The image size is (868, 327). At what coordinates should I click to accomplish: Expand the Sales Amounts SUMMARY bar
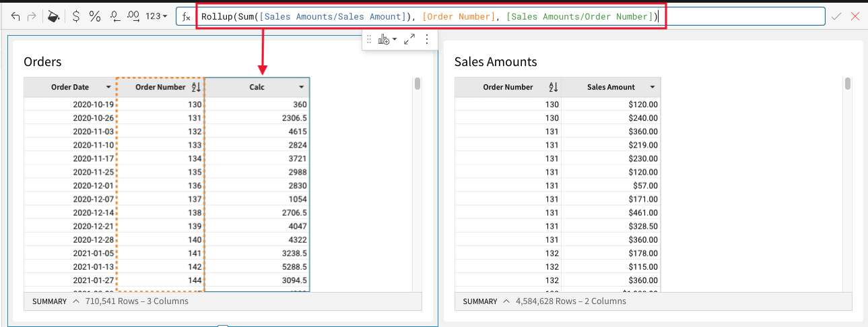click(506, 301)
